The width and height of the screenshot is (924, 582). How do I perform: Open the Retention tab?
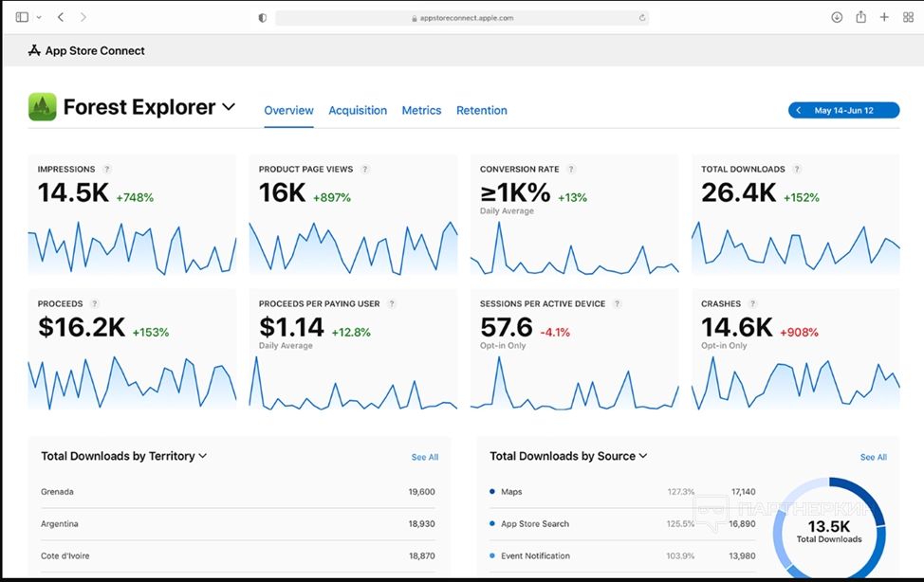tap(481, 111)
